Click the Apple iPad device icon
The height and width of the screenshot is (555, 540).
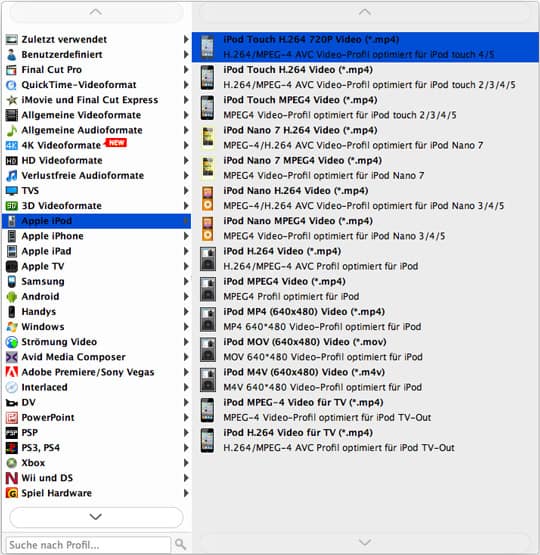12,251
